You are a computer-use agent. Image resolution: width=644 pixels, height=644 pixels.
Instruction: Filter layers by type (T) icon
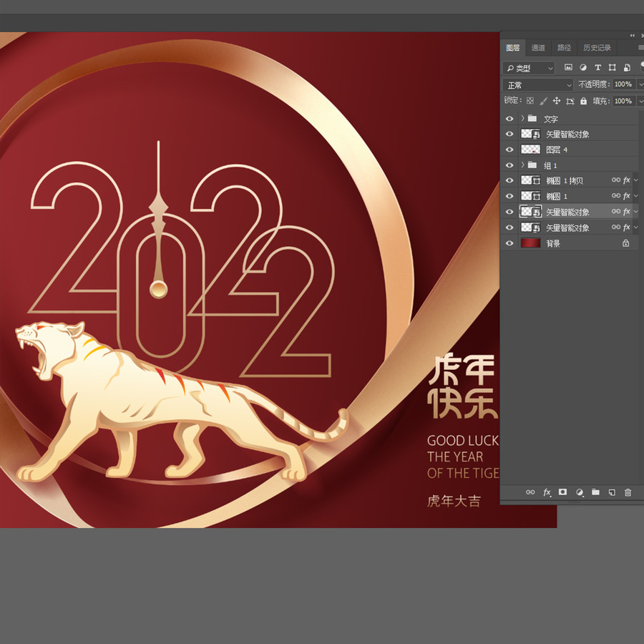click(x=598, y=67)
